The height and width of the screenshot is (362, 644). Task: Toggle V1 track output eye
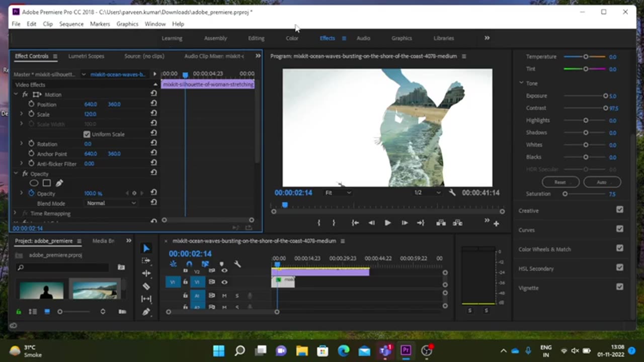coord(224,282)
